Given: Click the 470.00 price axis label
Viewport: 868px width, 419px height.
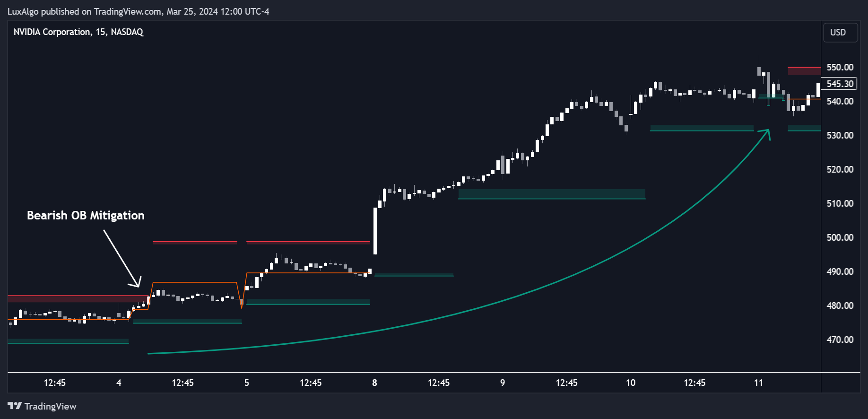Looking at the screenshot, I should [840, 340].
